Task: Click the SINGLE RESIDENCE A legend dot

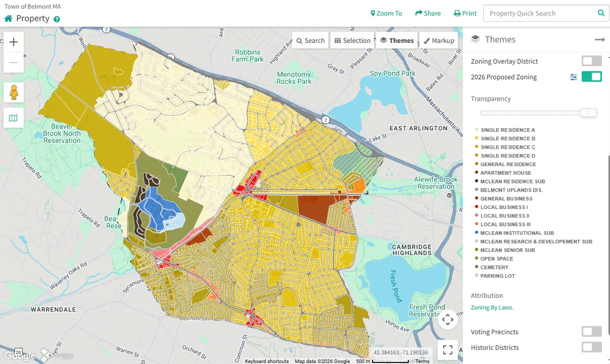Action: tap(477, 129)
